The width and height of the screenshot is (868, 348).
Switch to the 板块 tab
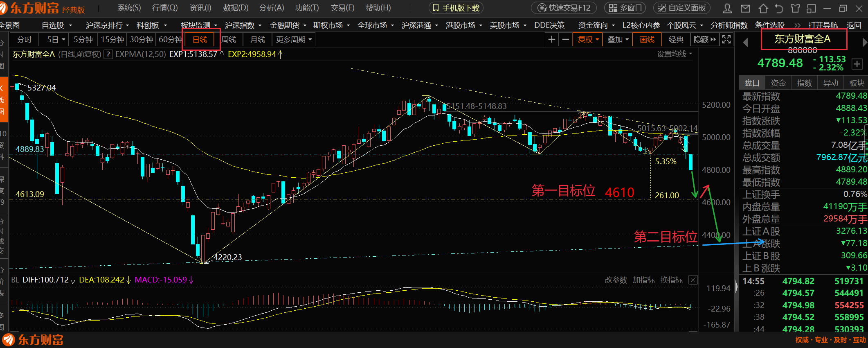click(x=856, y=83)
